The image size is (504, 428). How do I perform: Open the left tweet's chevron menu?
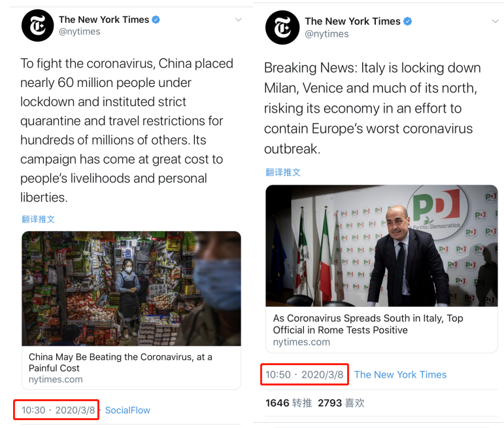pyautogui.click(x=239, y=20)
